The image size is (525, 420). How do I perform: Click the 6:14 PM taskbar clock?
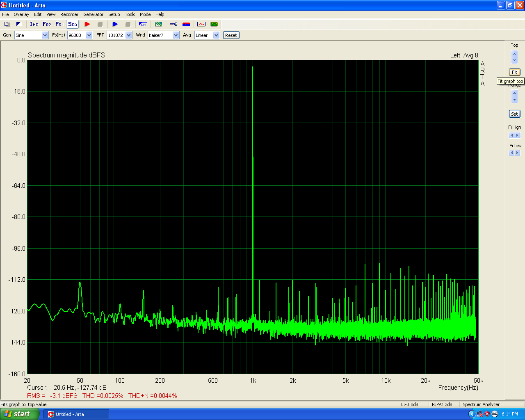[510, 414]
